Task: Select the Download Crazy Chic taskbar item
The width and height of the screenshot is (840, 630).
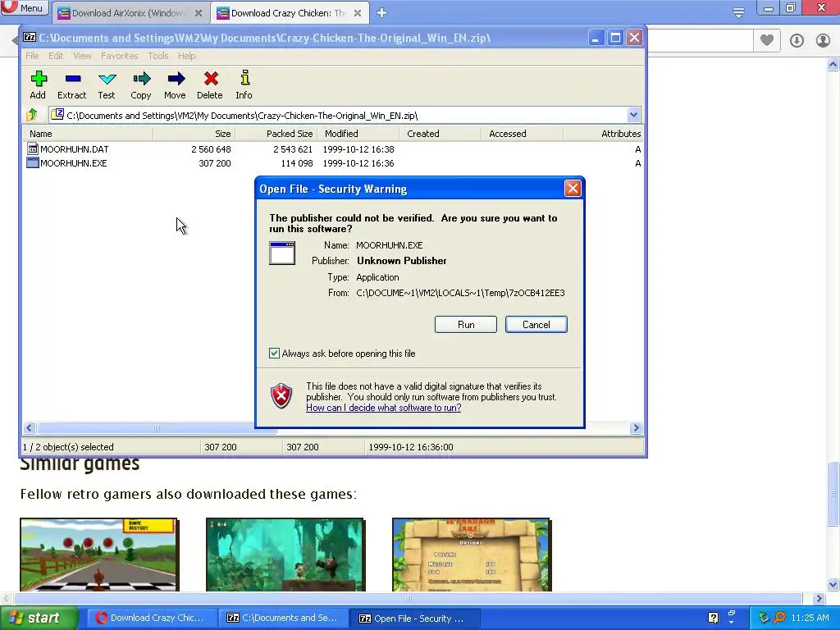Action: 151,619
